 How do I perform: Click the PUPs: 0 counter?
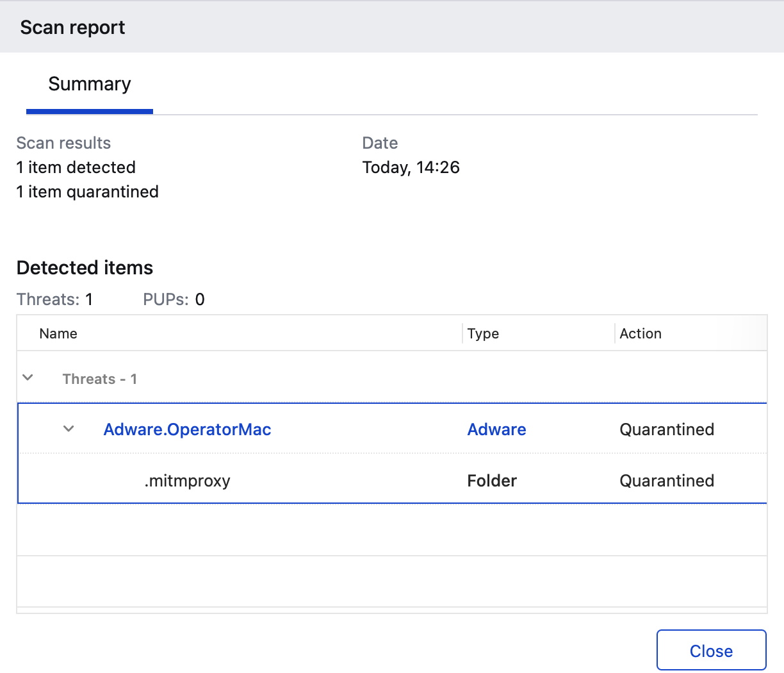coord(174,299)
